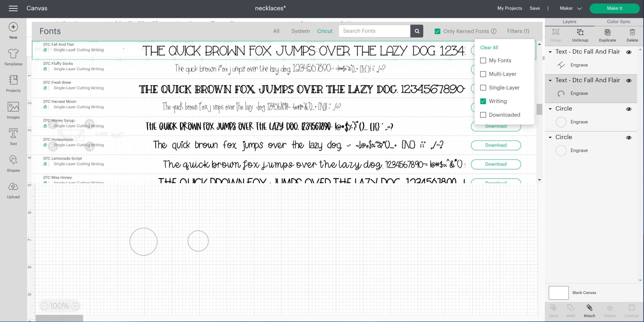The image size is (644, 322).
Task: Collapse the first Circle layer
Action: [550, 109]
